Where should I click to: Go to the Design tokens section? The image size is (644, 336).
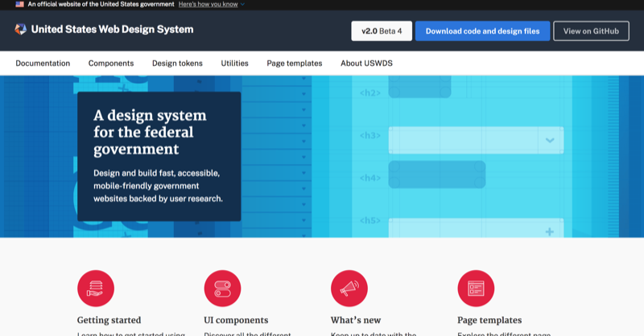(x=177, y=64)
